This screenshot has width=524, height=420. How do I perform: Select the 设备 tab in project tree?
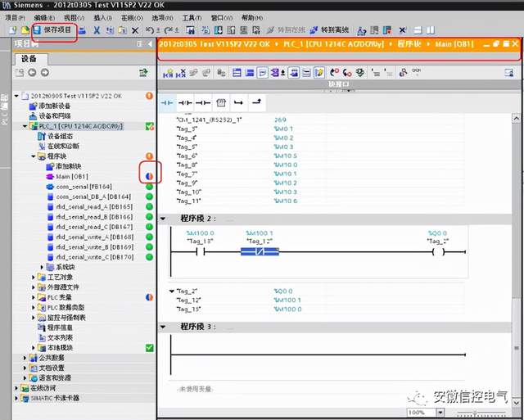click(x=29, y=59)
